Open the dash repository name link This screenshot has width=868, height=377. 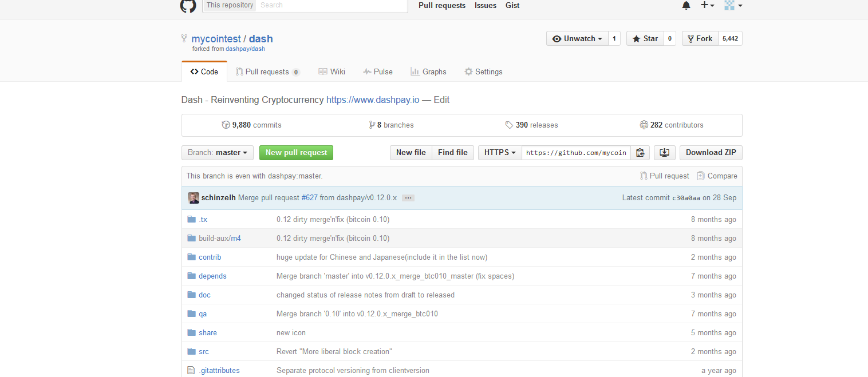coord(261,39)
